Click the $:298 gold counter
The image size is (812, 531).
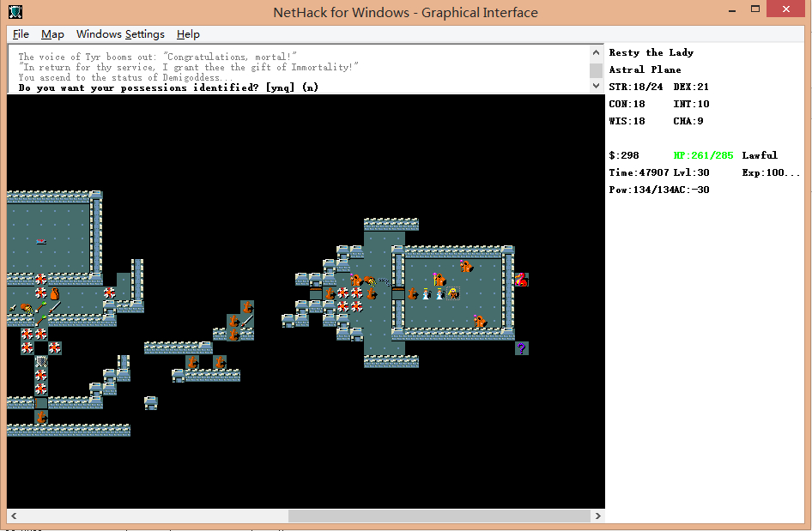(x=624, y=155)
